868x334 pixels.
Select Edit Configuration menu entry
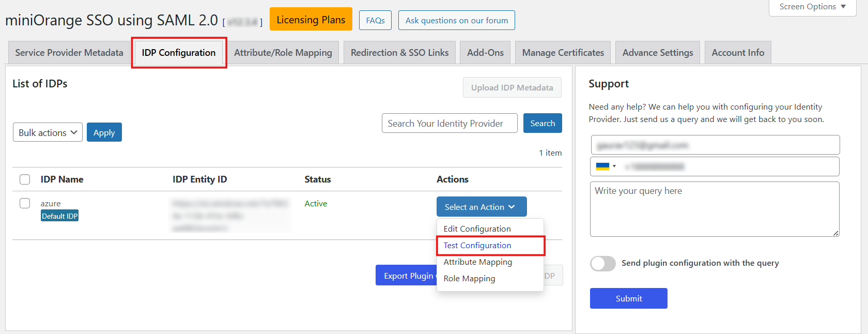point(477,229)
